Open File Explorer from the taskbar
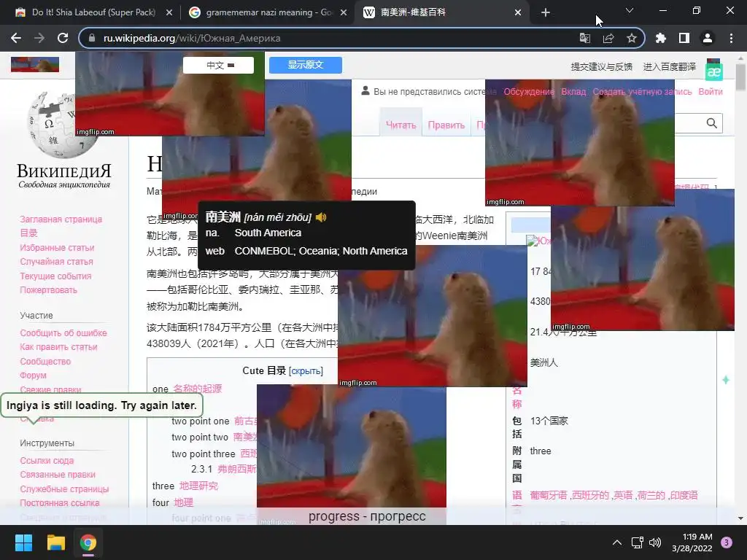 point(55,542)
